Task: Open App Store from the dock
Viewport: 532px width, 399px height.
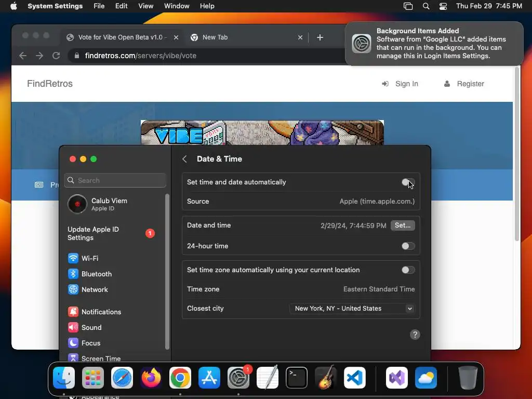Action: pyautogui.click(x=209, y=378)
